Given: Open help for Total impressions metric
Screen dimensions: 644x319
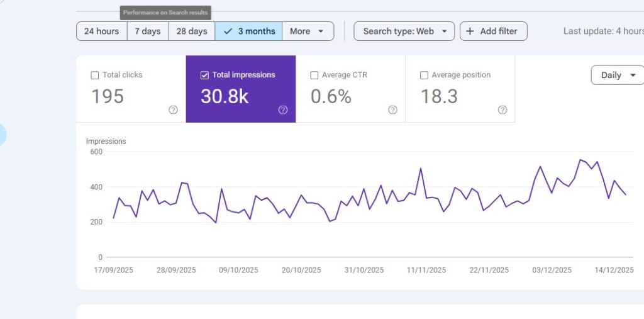Looking at the screenshot, I should pyautogui.click(x=283, y=109).
